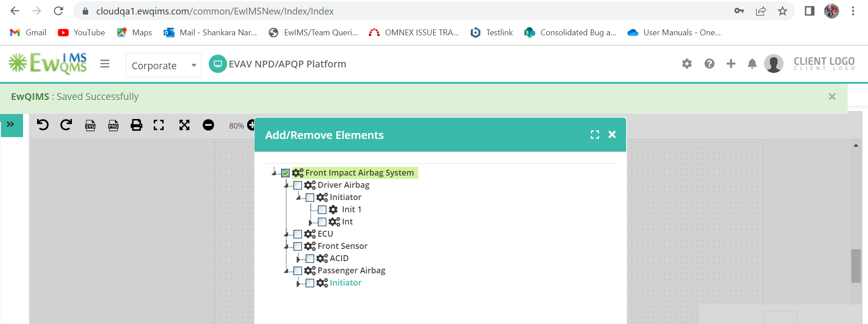Collapse the Front Sensor node
The image size is (868, 324).
click(x=286, y=246)
